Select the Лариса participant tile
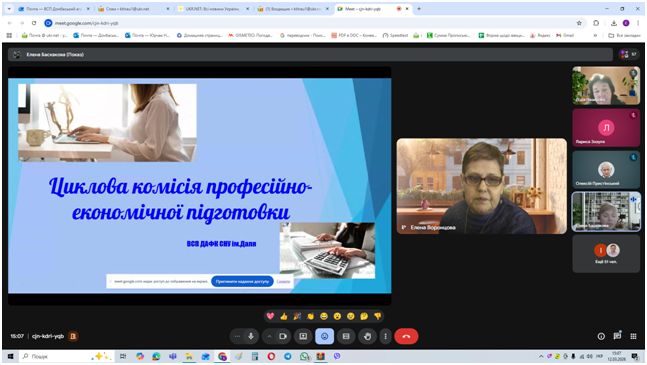647x365 pixels. (x=606, y=128)
